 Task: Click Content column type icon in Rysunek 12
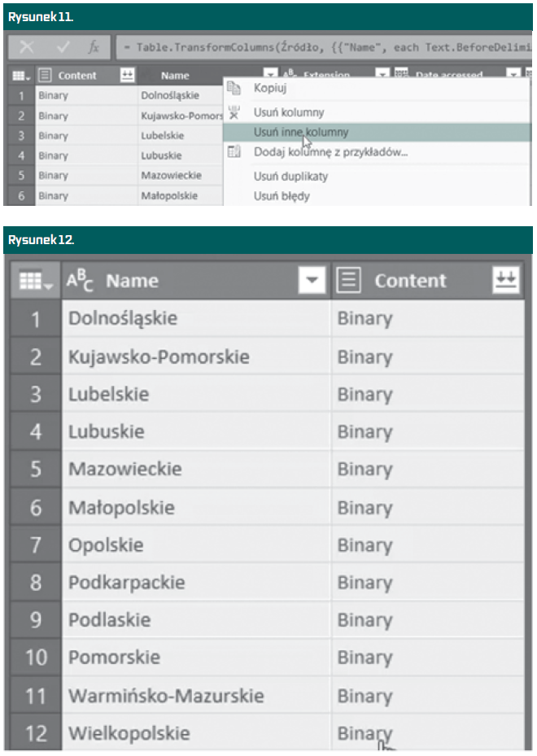pyautogui.click(x=348, y=280)
